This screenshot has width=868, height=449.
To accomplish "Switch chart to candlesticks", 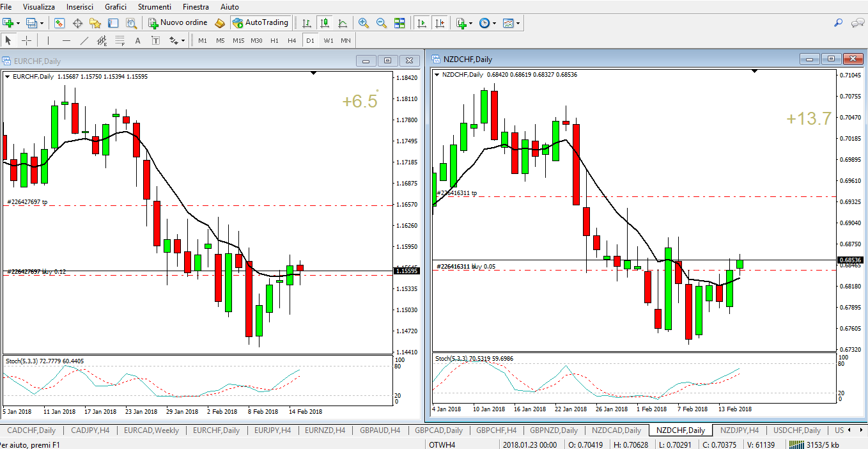I will click(325, 23).
